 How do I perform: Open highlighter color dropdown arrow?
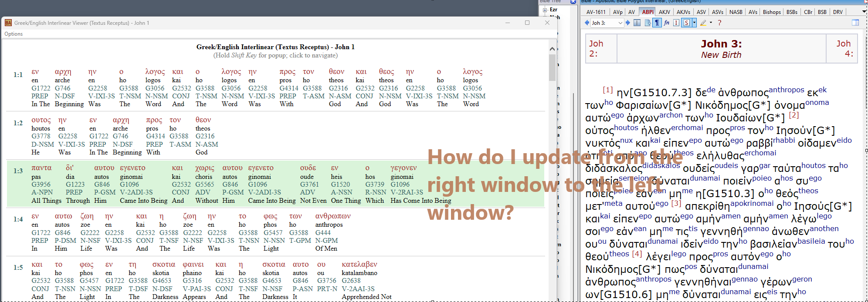point(711,23)
